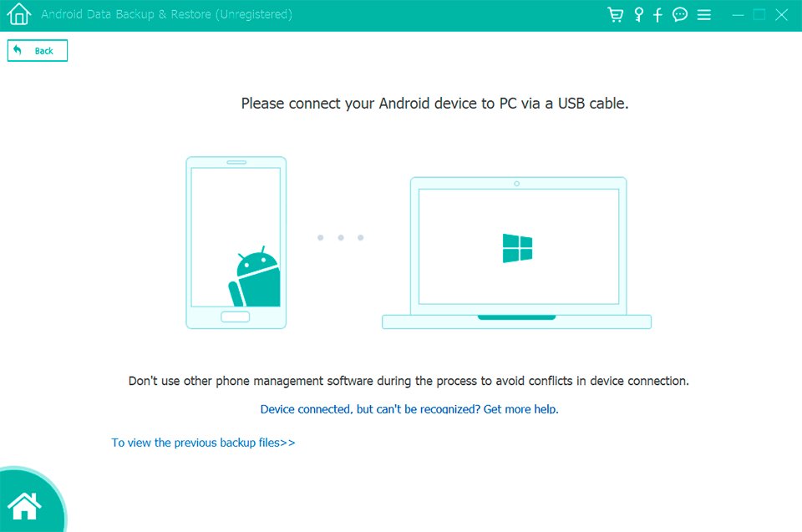Open the hamburger menu icon
Image resolution: width=802 pixels, height=532 pixels.
click(703, 14)
